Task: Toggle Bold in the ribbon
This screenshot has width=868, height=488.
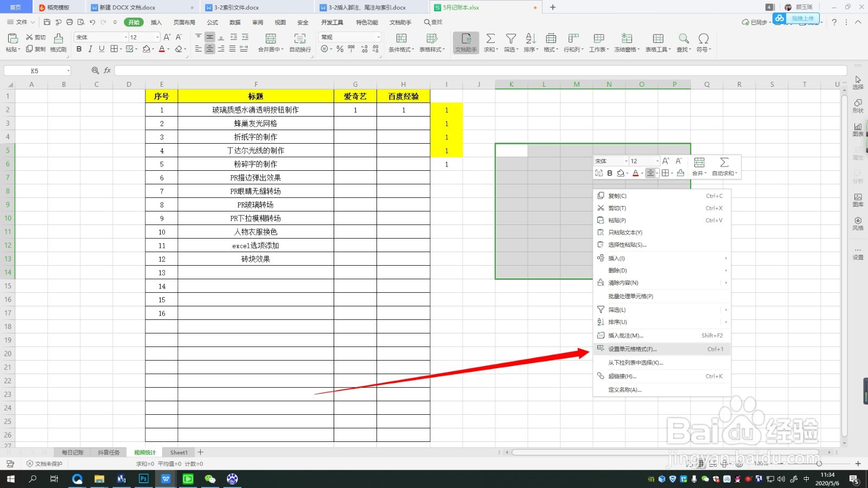Action: (79, 49)
